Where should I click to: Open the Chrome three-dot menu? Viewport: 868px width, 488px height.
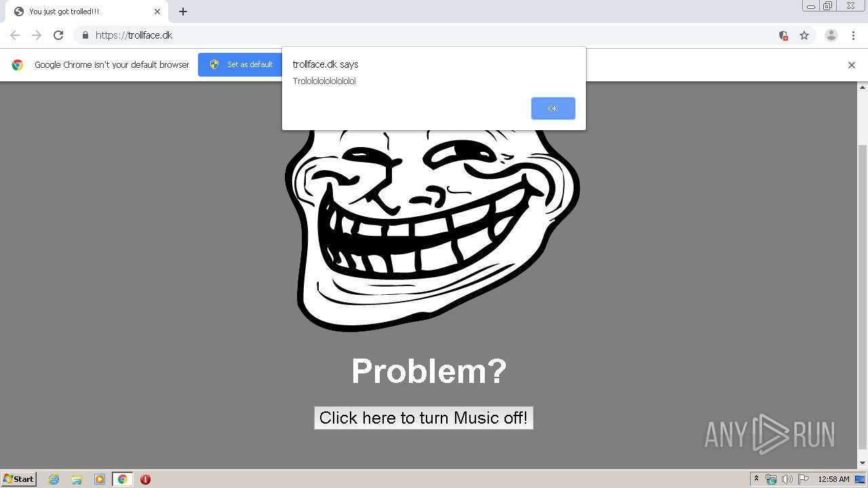853,35
